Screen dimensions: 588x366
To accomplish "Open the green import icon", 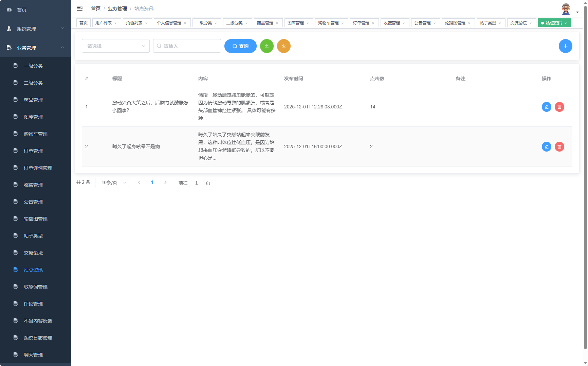I will [x=267, y=46].
